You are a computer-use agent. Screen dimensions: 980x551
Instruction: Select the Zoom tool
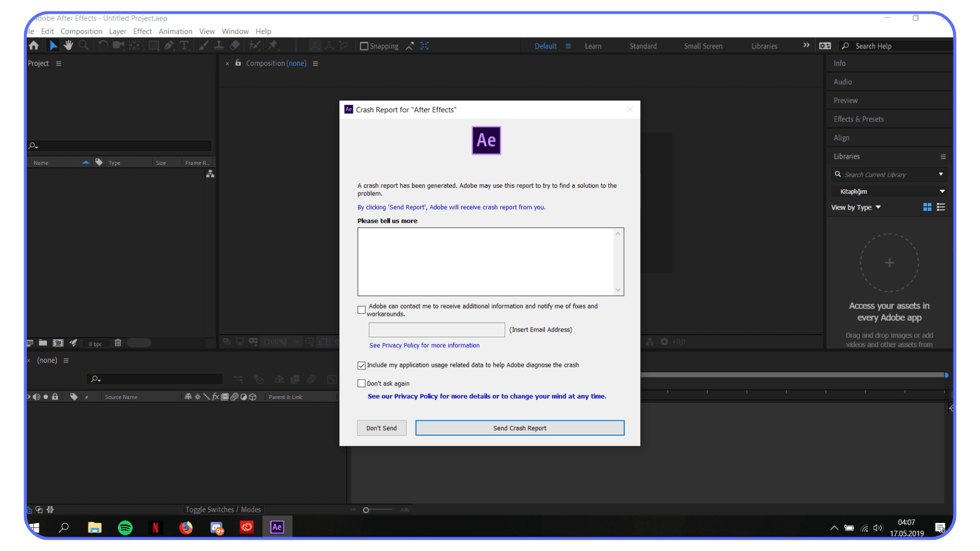[x=83, y=45]
